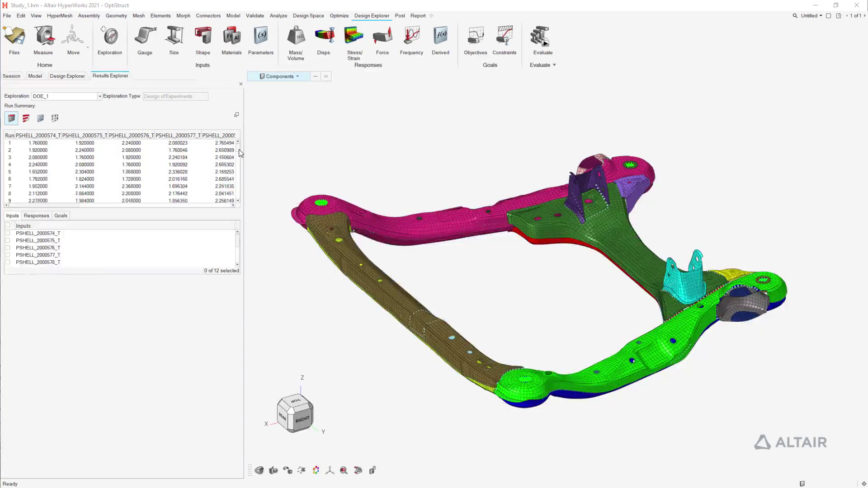Switch to the Design Explorer panel tab

67,76
